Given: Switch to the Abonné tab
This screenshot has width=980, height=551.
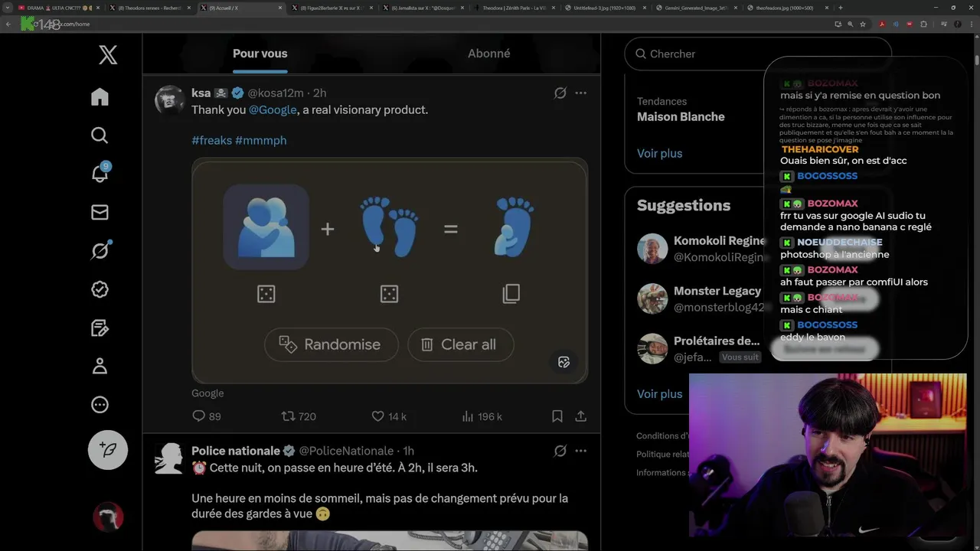Looking at the screenshot, I should 488,54.
